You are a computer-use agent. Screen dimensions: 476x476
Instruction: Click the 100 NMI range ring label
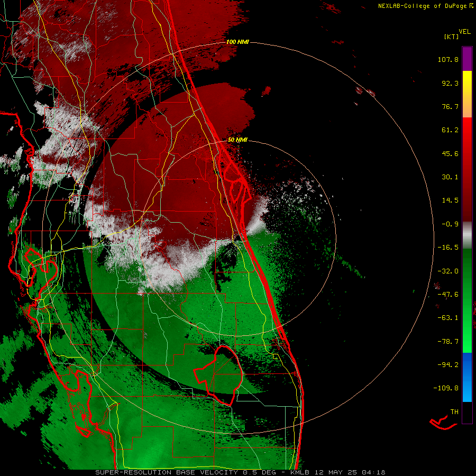[x=237, y=42]
